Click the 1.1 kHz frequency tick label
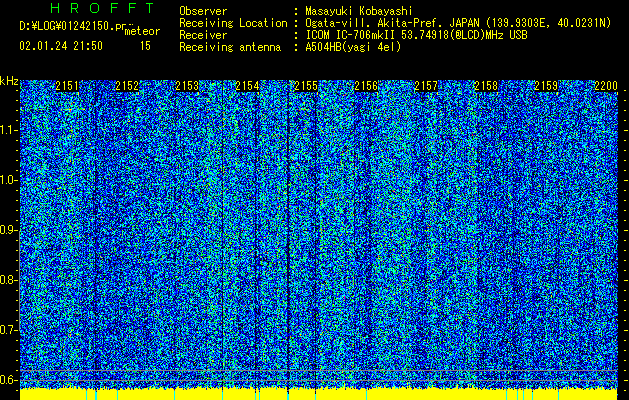This screenshot has height=400, width=629. pos(9,130)
